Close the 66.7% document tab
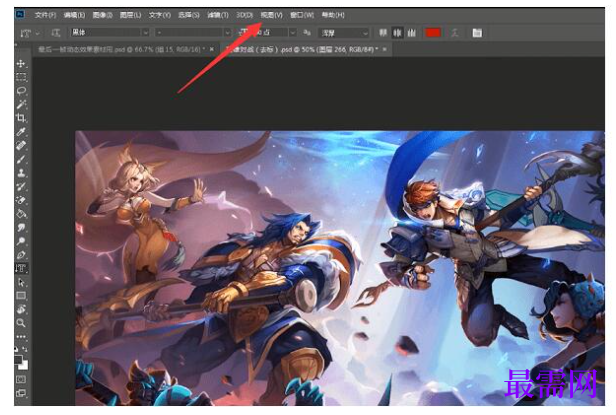 tap(212, 49)
